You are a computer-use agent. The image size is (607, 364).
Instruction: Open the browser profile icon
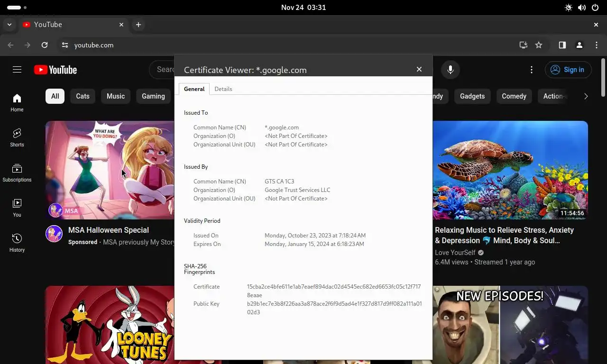[579, 45]
